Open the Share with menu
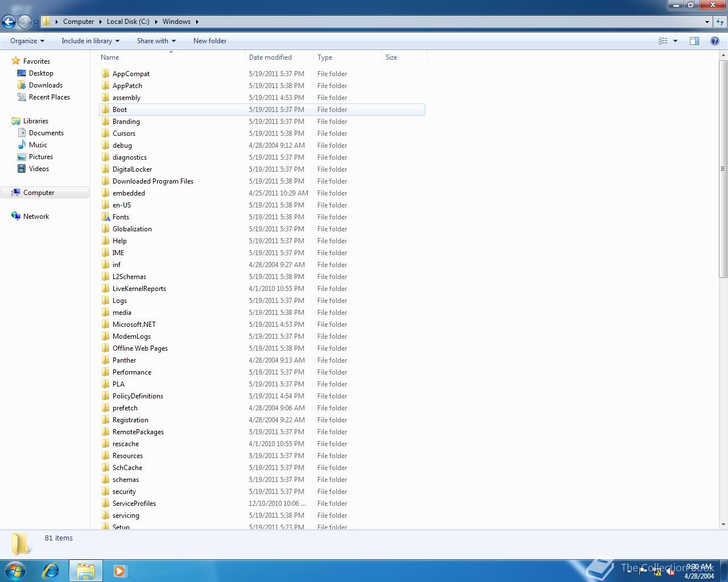 pyautogui.click(x=156, y=41)
